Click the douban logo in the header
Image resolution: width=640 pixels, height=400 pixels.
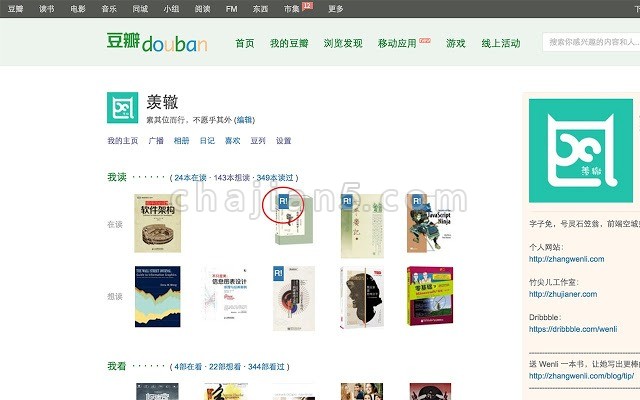[157, 42]
